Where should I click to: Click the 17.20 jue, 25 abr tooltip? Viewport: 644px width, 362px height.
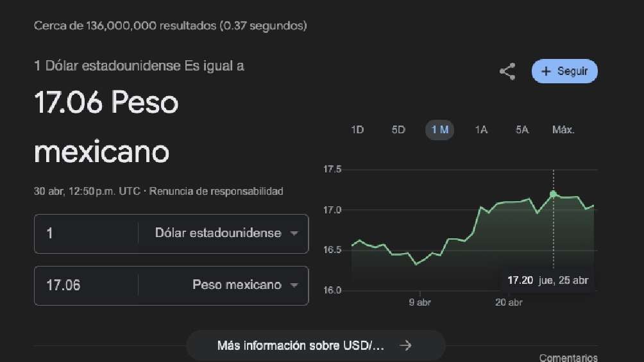tap(547, 281)
